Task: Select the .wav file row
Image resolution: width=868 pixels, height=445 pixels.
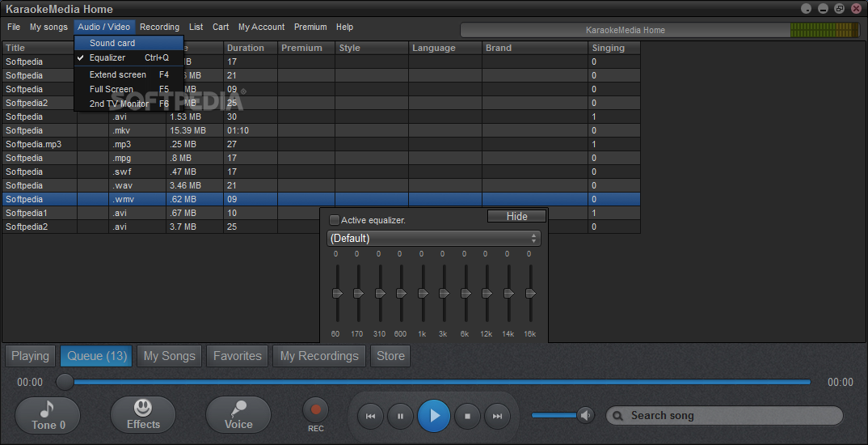Action: pyautogui.click(x=322, y=185)
